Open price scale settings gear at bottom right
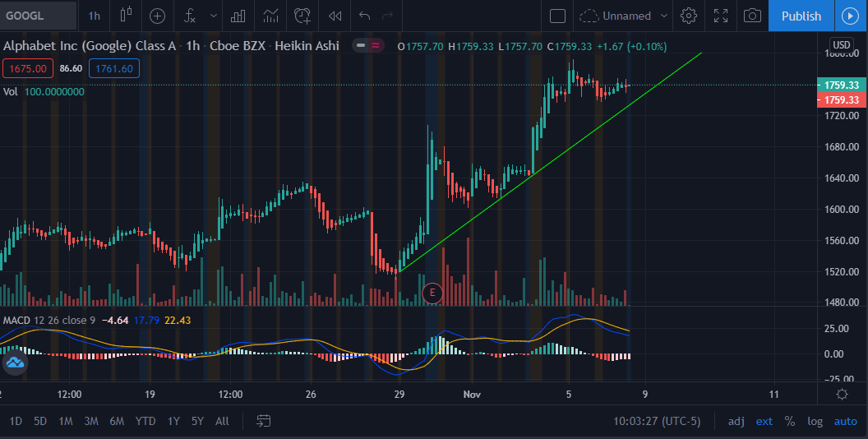 click(842, 394)
